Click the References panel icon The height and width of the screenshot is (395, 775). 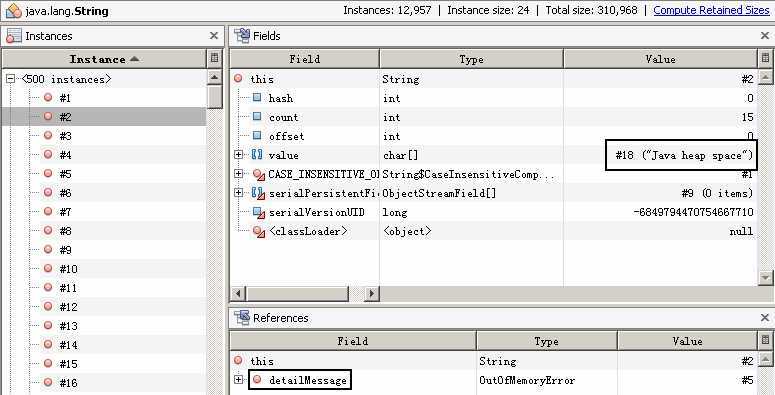(242, 317)
